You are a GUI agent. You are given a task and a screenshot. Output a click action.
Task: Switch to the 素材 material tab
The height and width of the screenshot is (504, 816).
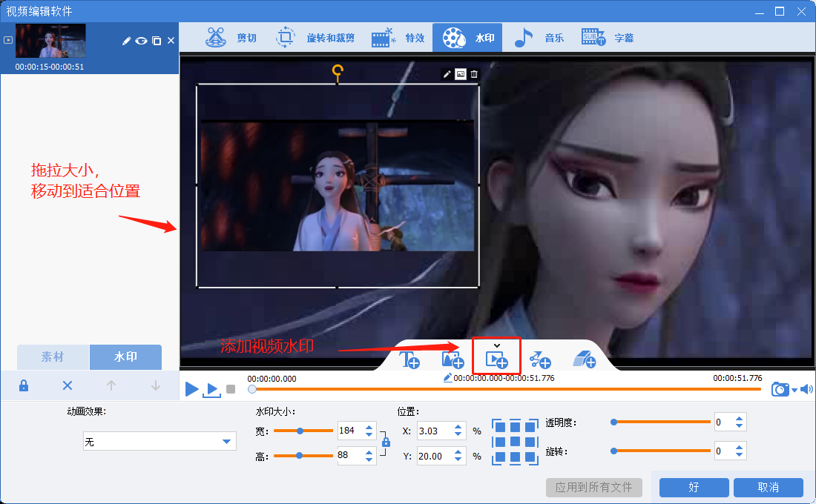53,357
